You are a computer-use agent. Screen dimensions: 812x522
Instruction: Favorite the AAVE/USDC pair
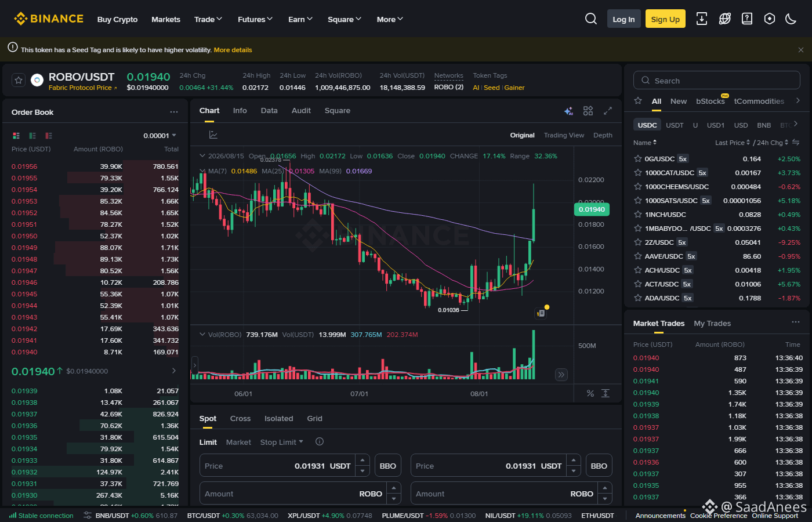click(638, 256)
